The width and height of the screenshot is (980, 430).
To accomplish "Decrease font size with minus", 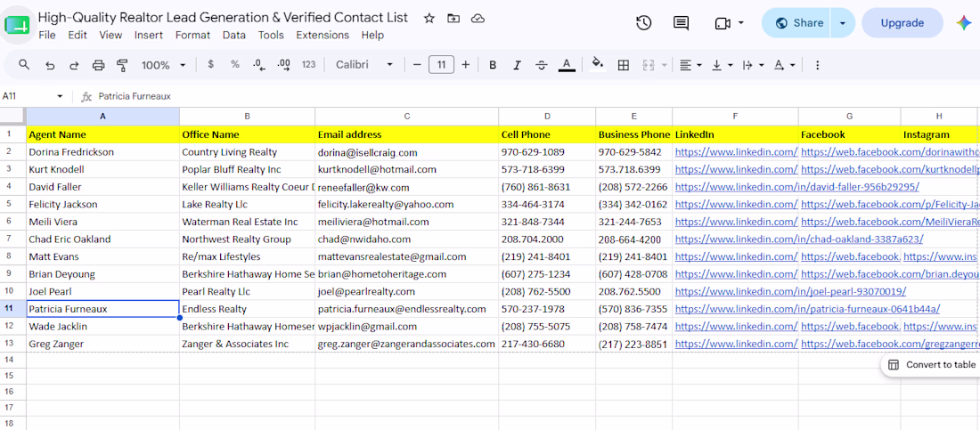I will (417, 64).
